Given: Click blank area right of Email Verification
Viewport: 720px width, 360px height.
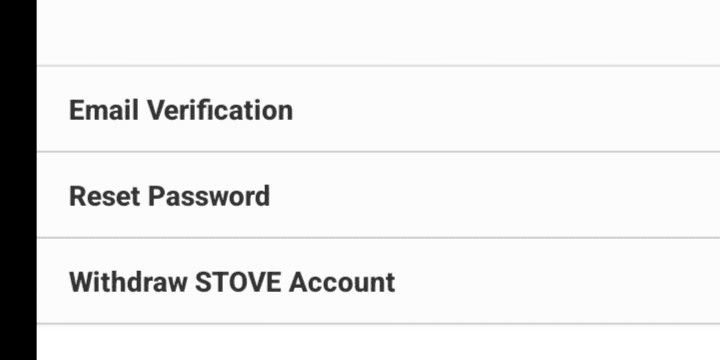Looking at the screenshot, I should coord(505,109).
